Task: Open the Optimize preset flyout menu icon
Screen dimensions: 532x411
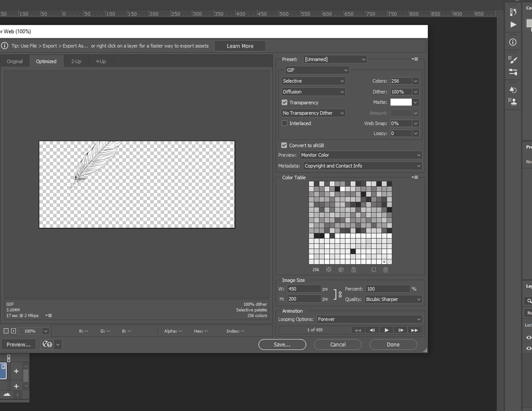Action: click(x=415, y=59)
